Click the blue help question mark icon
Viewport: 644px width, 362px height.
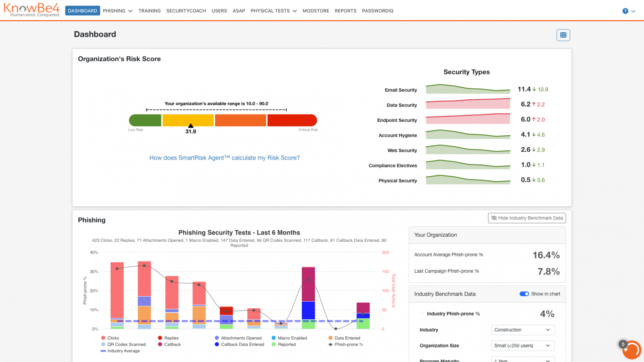(625, 11)
